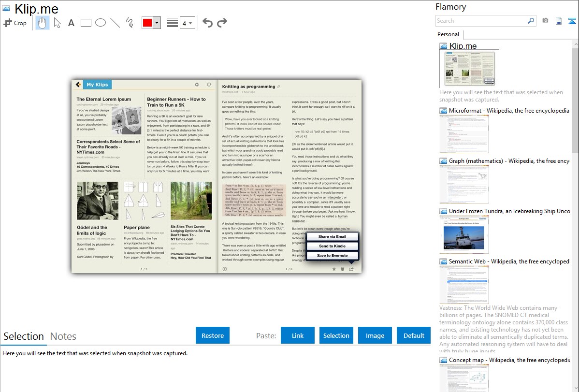Click the star favorite icon in screenshot

(334, 269)
